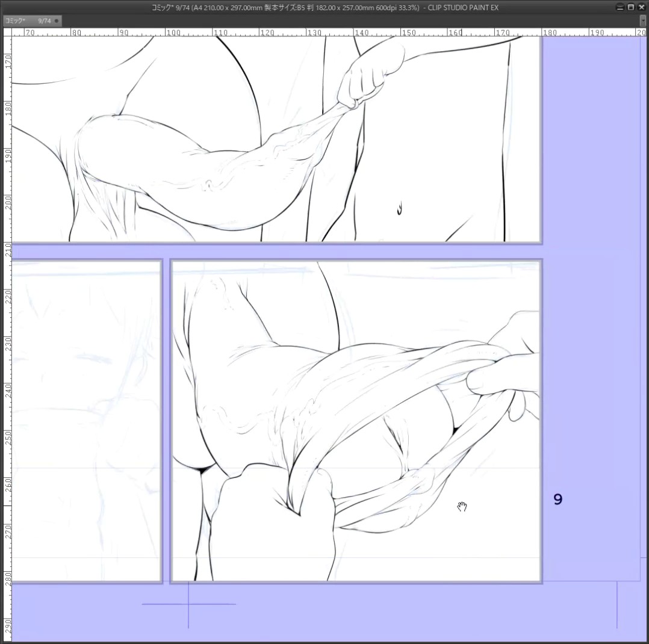The width and height of the screenshot is (649, 644).
Task: Click the 200 mark on vertical ruler
Action: [x=7, y=202]
